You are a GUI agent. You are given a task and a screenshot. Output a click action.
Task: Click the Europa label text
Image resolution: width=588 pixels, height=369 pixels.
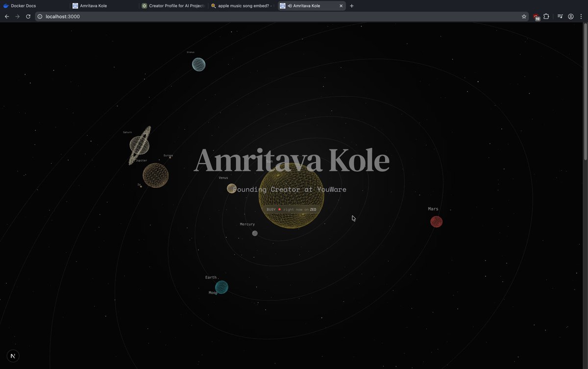point(168,155)
